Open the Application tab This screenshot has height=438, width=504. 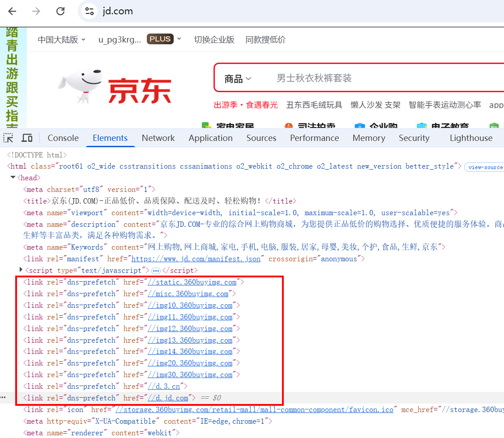pyautogui.click(x=210, y=138)
